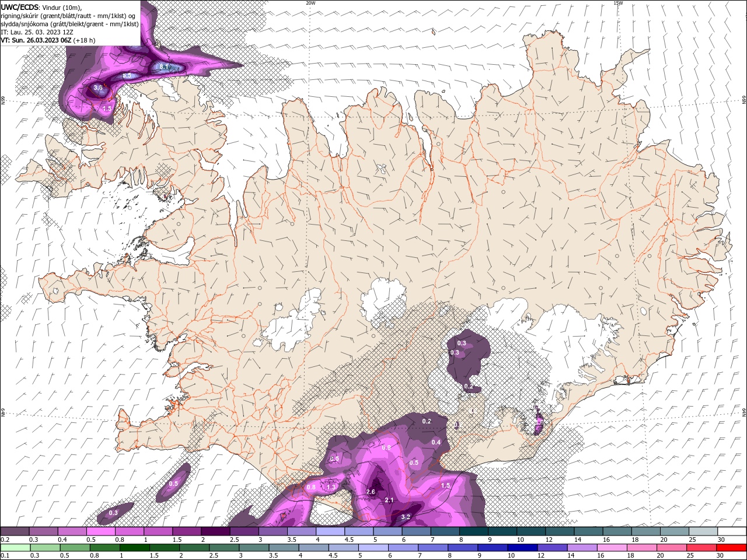Pick the dark teal snow swatch between 8 and 9
The image size is (747, 560).
tap(474, 531)
